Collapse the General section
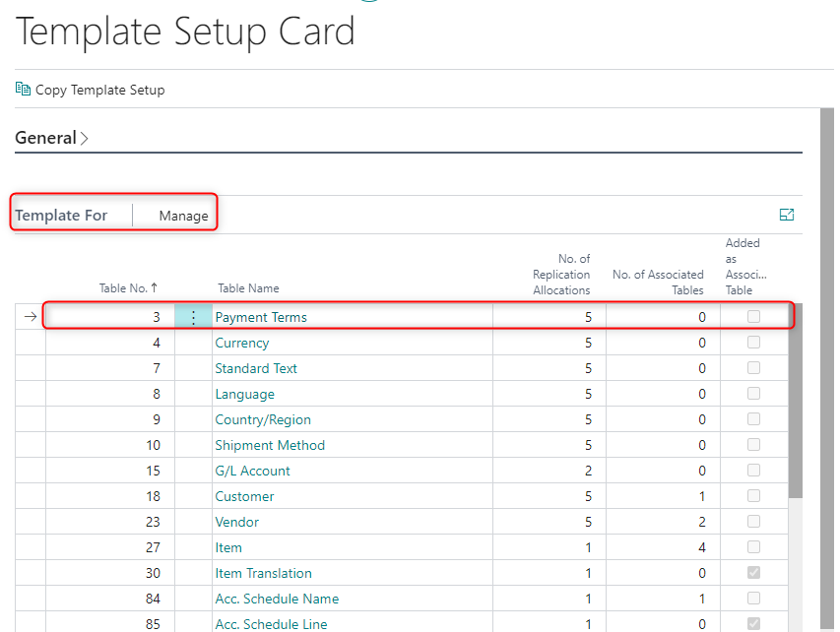Screen dimensions: 840x632 point(83,138)
